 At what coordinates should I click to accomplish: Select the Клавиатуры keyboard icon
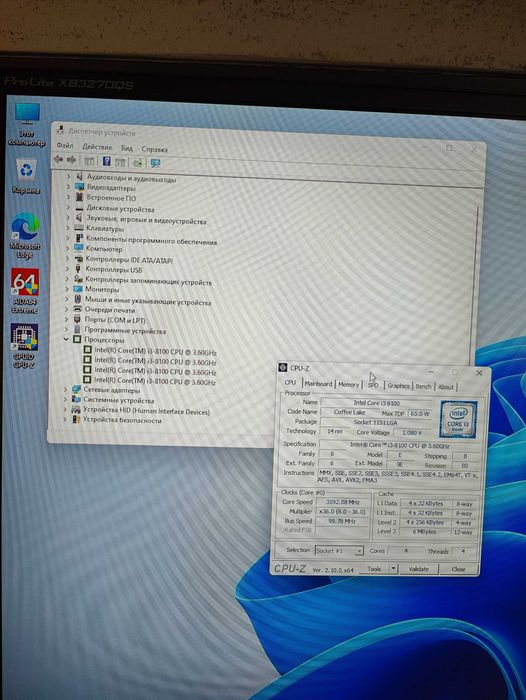pos(79,228)
